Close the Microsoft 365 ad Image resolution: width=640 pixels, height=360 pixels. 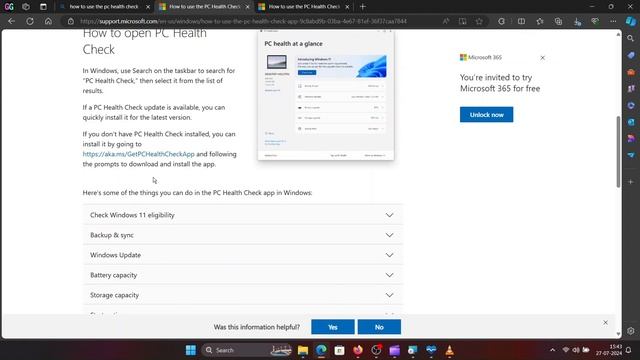(x=542, y=58)
